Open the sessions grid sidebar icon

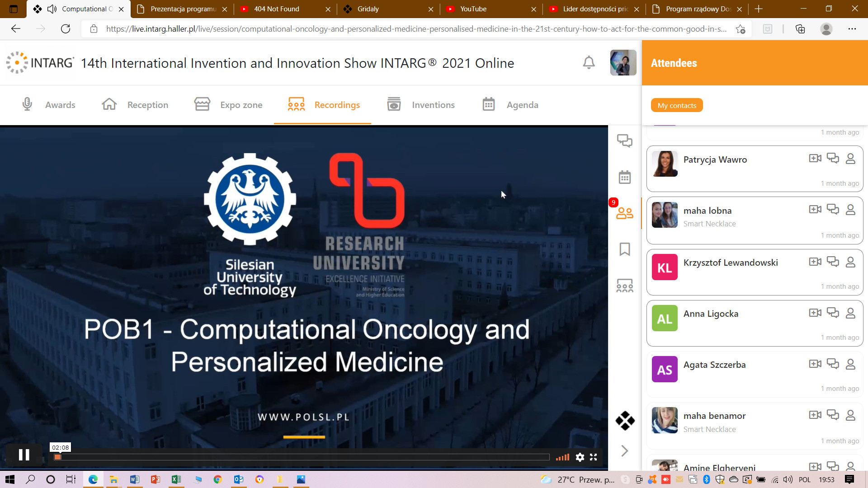(625, 286)
